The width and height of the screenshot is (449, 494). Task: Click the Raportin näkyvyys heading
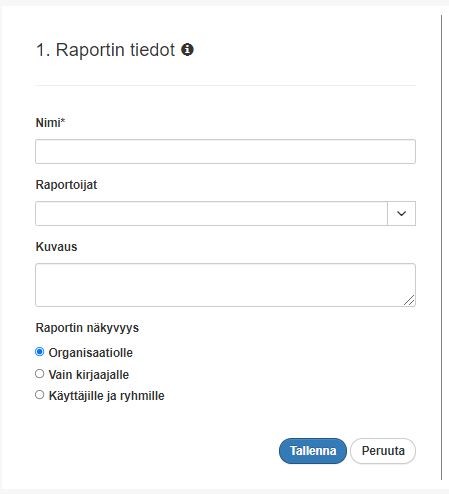tap(87, 328)
